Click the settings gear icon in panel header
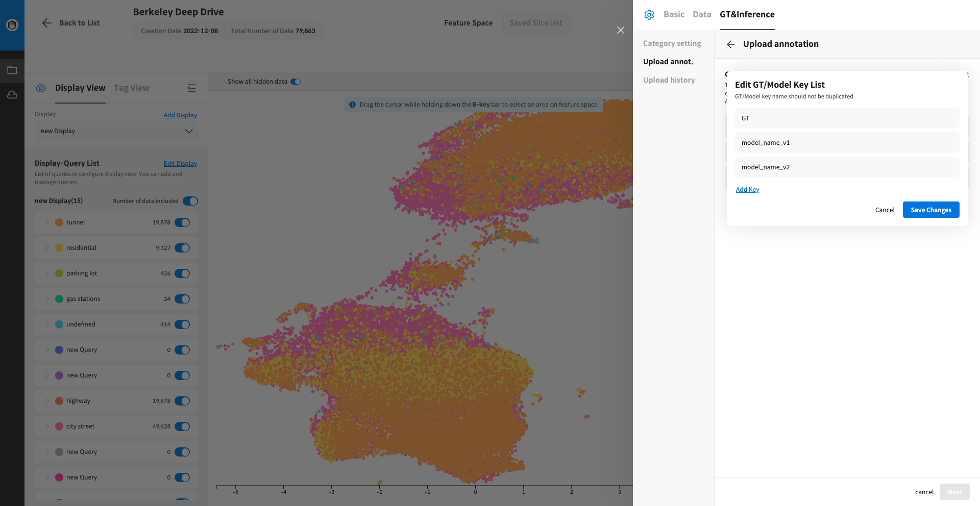The image size is (980, 506). point(649,15)
